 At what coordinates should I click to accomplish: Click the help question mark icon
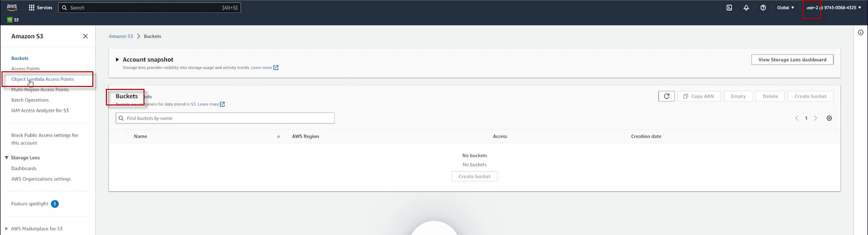pos(763,8)
